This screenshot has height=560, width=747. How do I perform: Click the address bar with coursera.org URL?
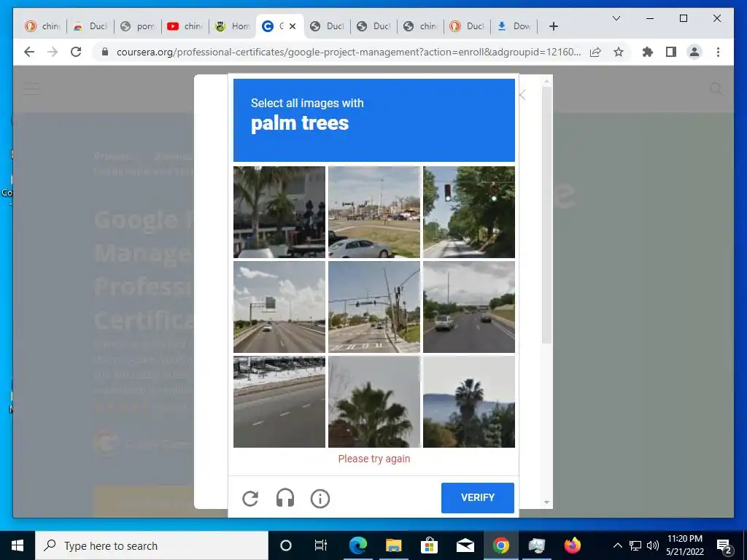click(348, 52)
